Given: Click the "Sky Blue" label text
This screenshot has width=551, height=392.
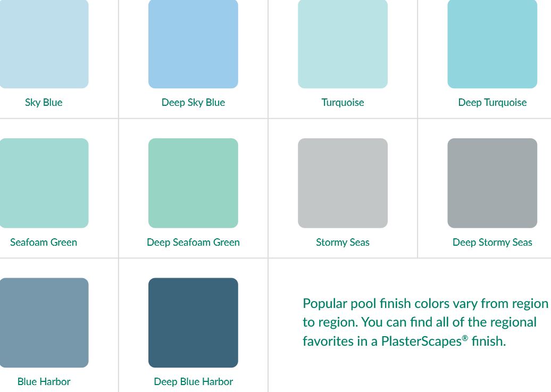Looking at the screenshot, I should [x=44, y=103].
